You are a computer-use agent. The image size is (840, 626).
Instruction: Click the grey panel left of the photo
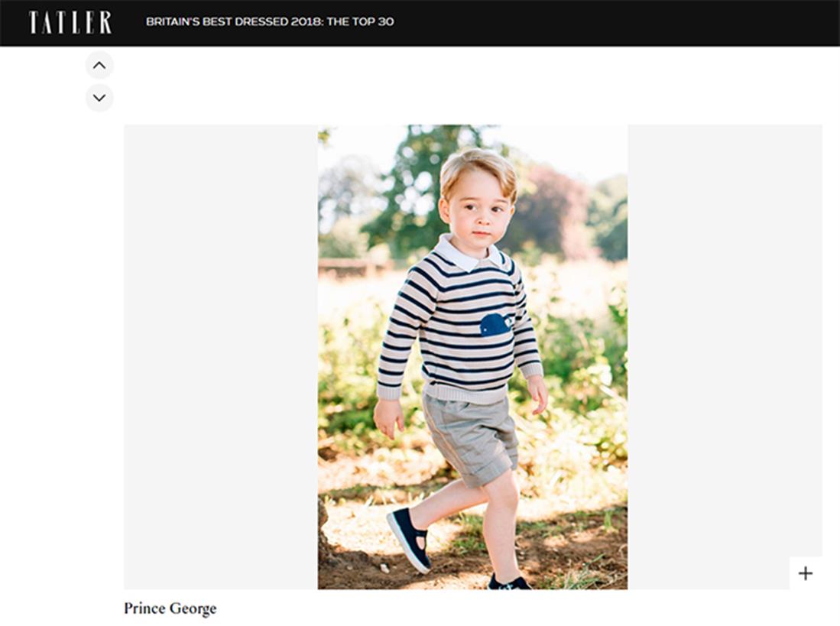tap(220, 356)
